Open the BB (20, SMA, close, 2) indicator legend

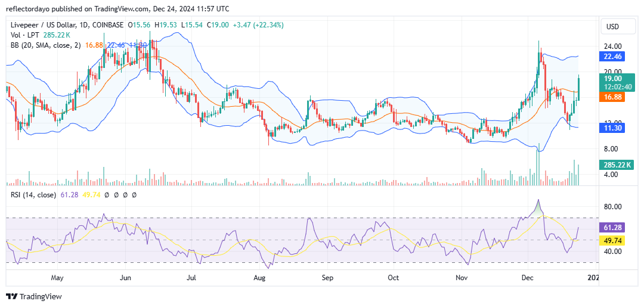45,45
